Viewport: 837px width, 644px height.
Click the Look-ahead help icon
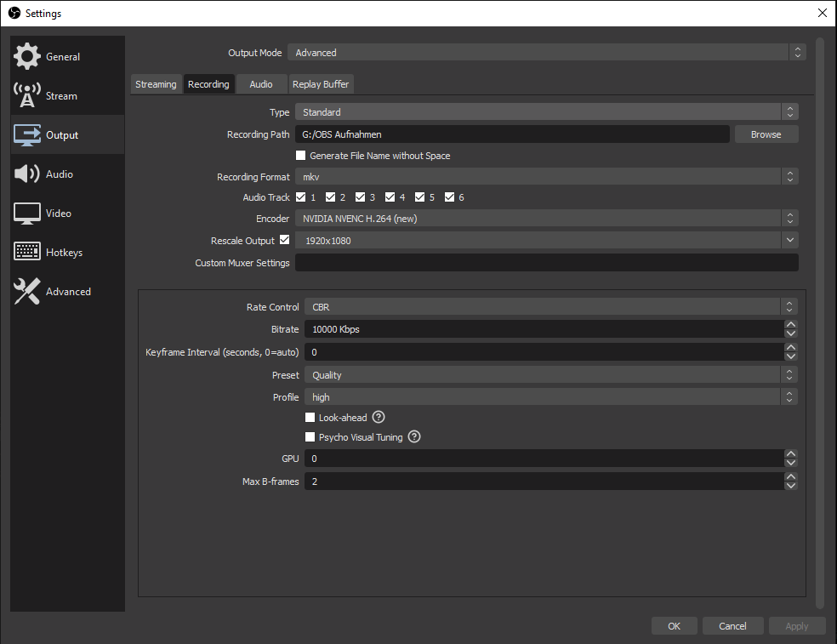tap(378, 417)
